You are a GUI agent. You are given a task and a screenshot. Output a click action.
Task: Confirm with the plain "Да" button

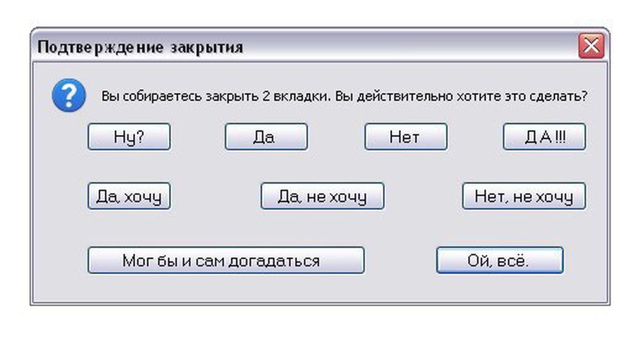coord(266,137)
